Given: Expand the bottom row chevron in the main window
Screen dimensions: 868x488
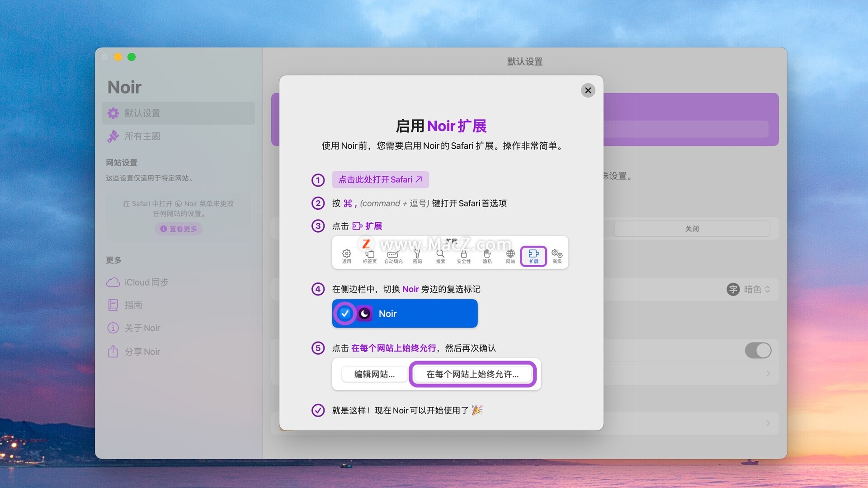Looking at the screenshot, I should [768, 423].
